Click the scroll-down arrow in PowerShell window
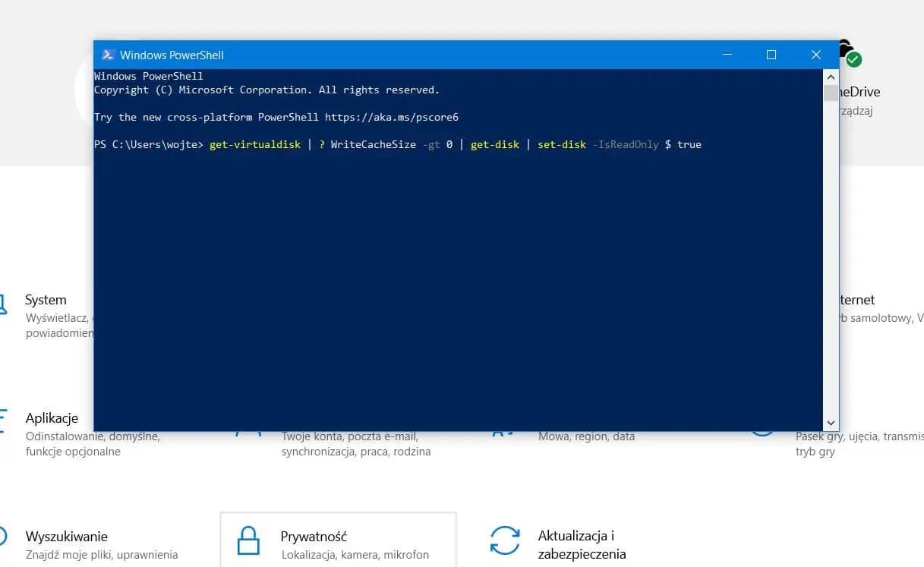The image size is (924, 567). click(x=830, y=423)
